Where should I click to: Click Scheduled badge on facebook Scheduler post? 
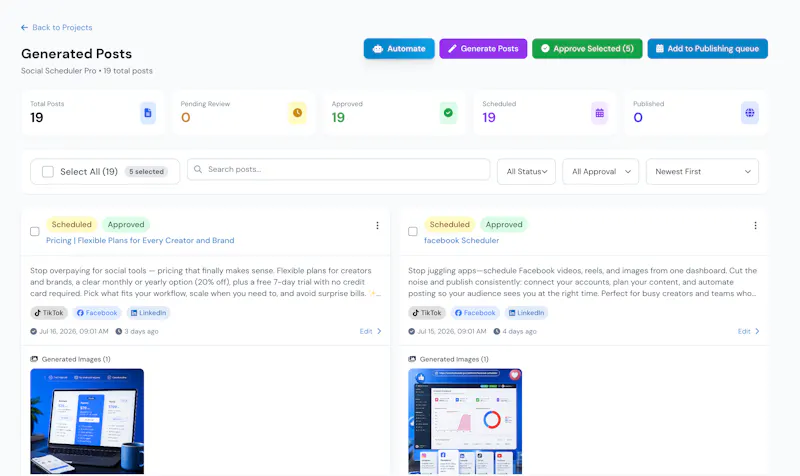click(449, 224)
